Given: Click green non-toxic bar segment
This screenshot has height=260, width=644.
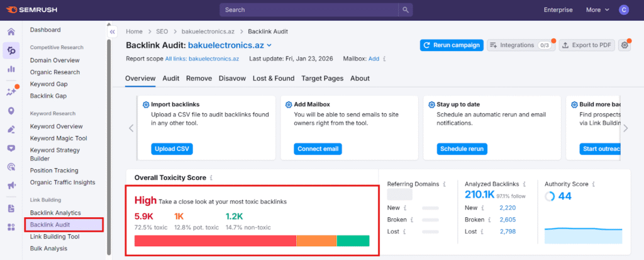Looking at the screenshot, I should 353,240.
